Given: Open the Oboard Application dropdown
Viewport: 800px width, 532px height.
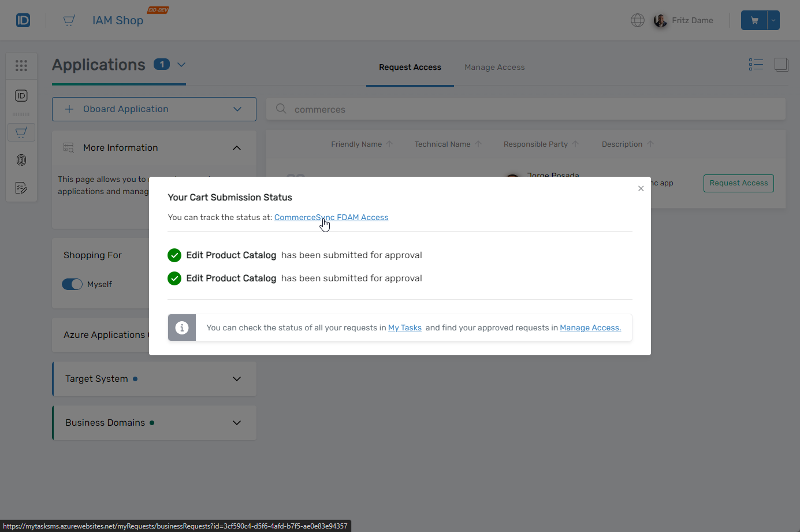Looking at the screenshot, I should click(x=237, y=109).
